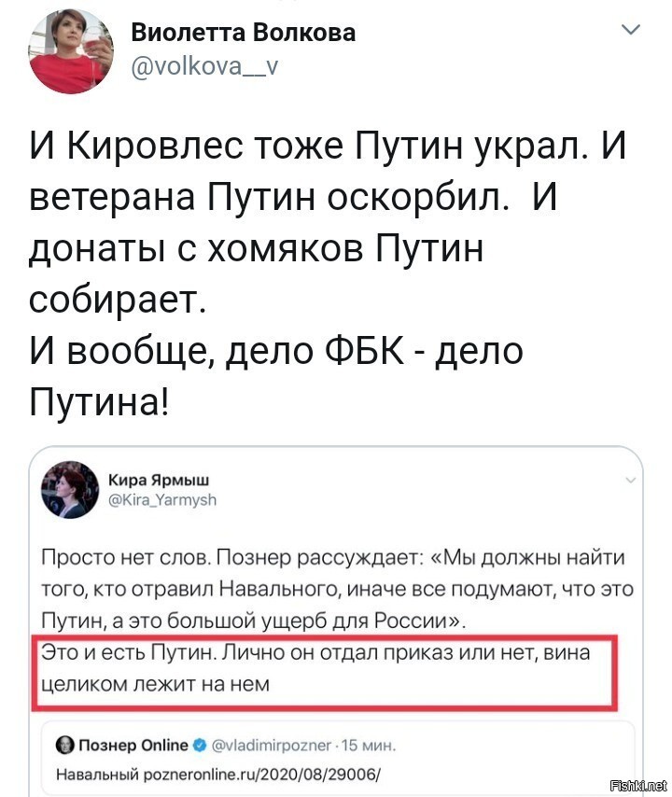Open the @volkova__v handle

pos(204,66)
